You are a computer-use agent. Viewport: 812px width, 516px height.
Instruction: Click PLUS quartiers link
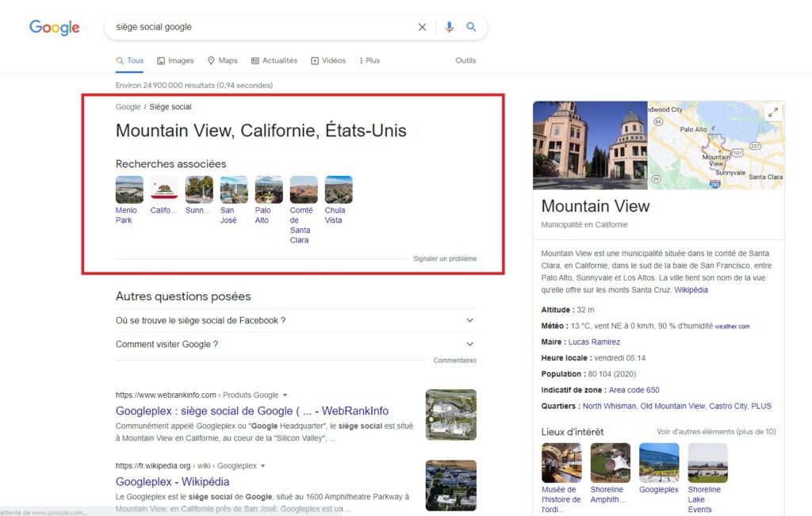[761, 407]
